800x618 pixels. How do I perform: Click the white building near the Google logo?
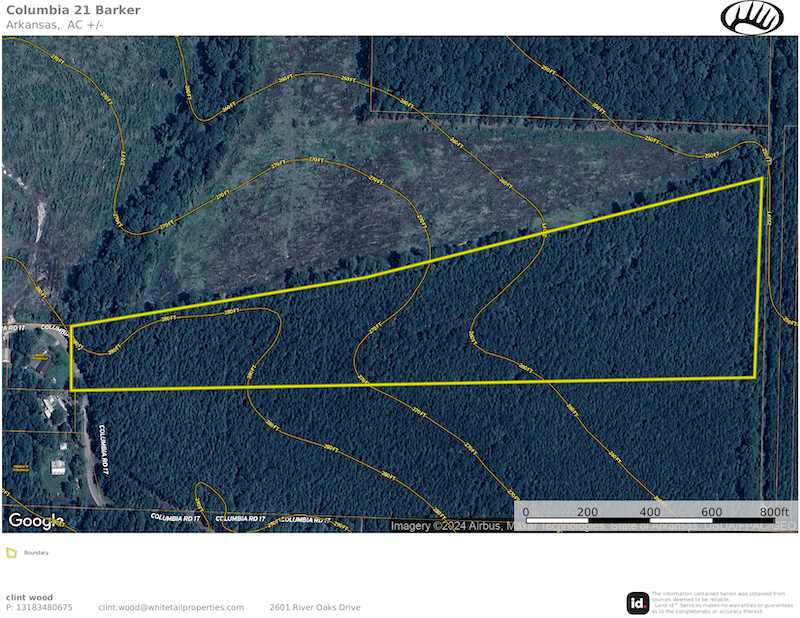pos(58,467)
